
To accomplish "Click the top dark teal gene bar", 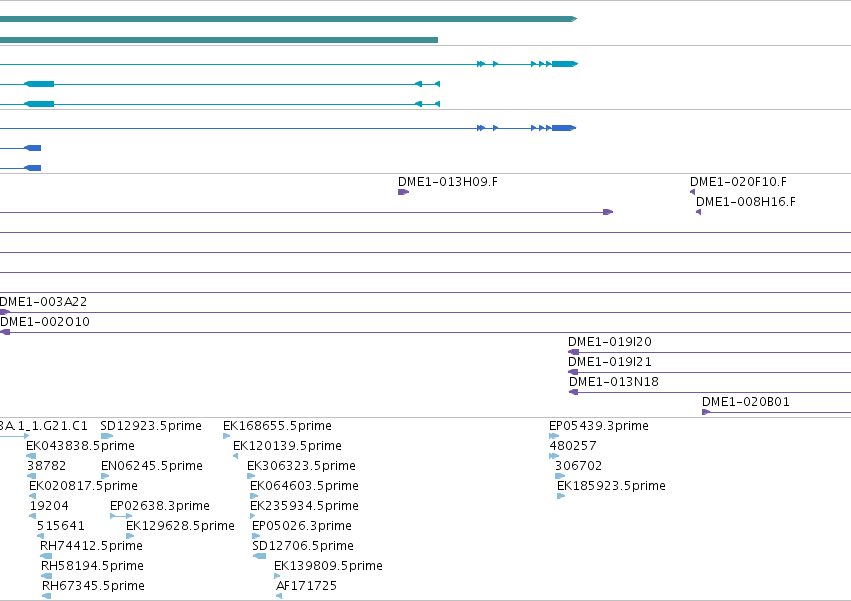I will [x=288, y=19].
